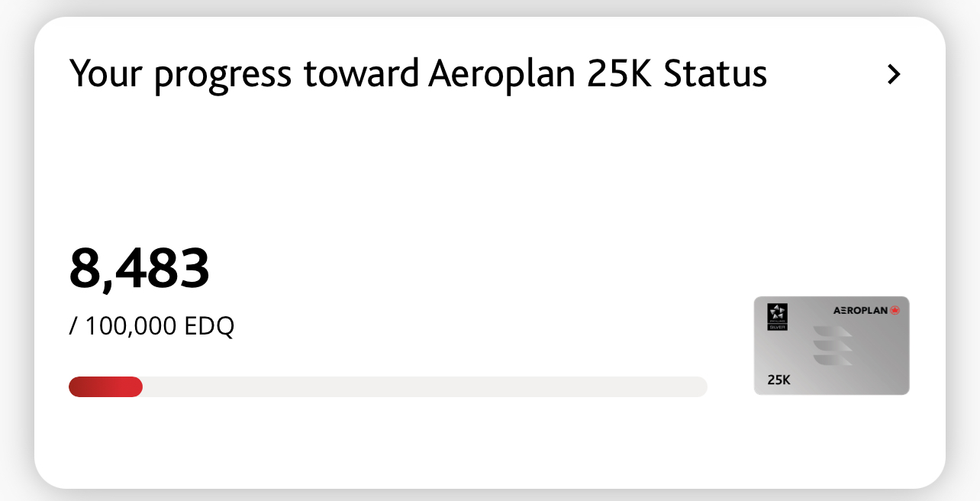Click the AEROPLAN wordmark on the card
This screenshot has height=501, width=980.
(860, 311)
